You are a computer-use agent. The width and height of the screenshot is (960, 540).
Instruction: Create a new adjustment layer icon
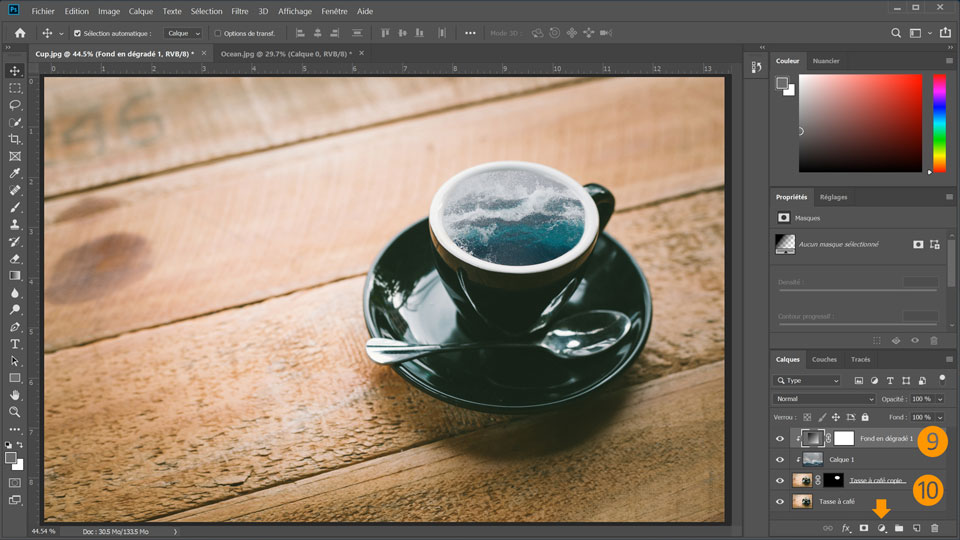(x=881, y=528)
